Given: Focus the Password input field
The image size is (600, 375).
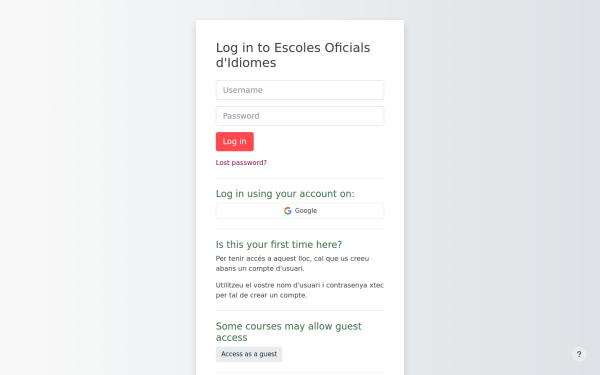Looking at the screenshot, I should (x=300, y=116).
